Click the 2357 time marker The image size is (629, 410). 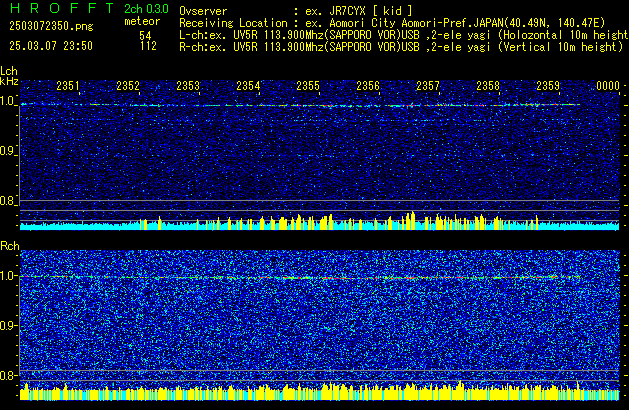point(428,86)
